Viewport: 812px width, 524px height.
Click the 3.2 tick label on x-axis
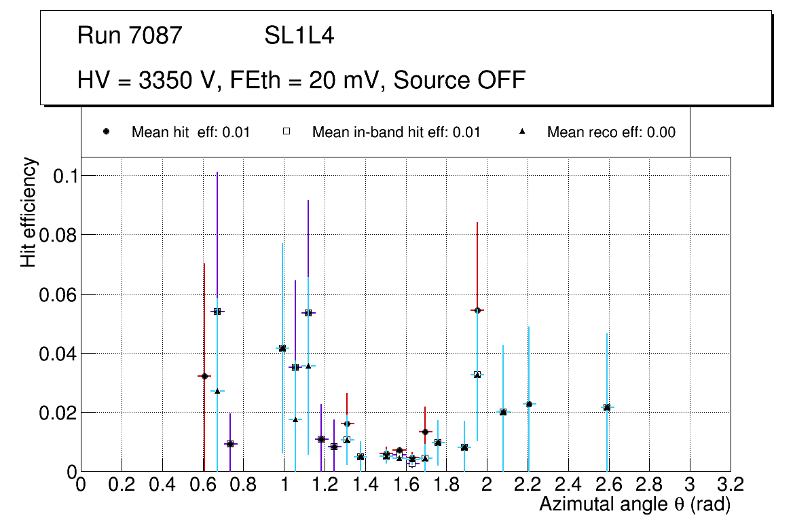click(731, 485)
